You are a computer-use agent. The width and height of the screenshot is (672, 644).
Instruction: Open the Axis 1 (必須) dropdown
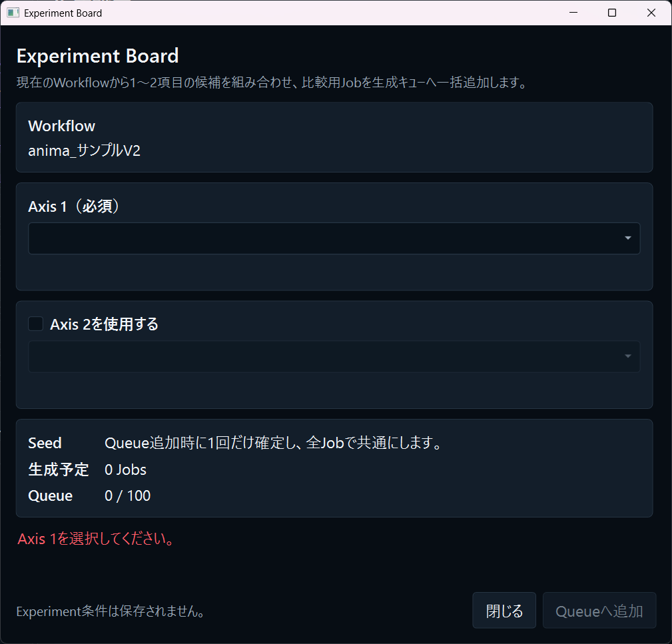point(334,238)
